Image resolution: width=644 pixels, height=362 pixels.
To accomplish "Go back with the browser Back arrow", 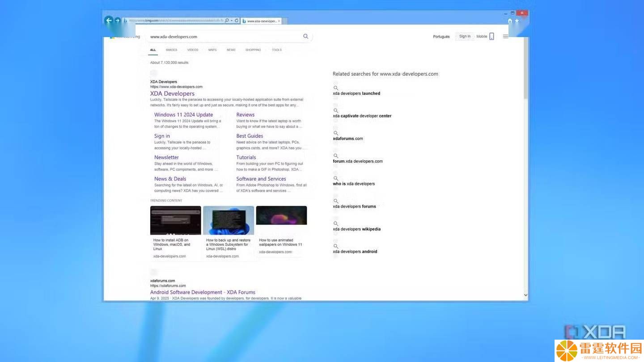I will (109, 20).
